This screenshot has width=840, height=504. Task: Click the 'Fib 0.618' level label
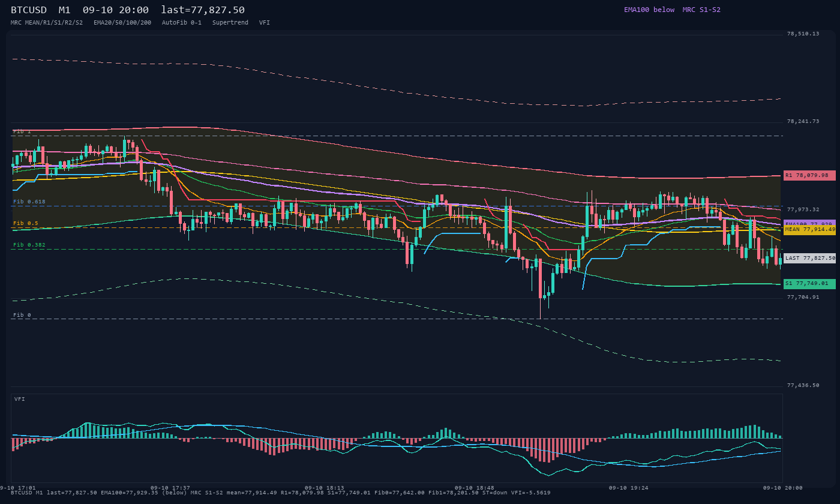(29, 202)
